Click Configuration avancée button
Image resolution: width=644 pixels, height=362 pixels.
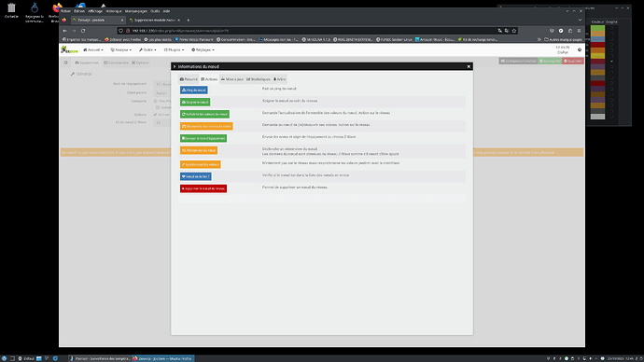click(x=518, y=61)
